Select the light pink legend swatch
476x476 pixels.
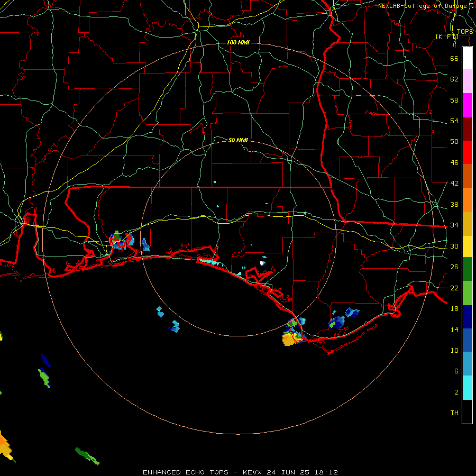[x=467, y=81]
